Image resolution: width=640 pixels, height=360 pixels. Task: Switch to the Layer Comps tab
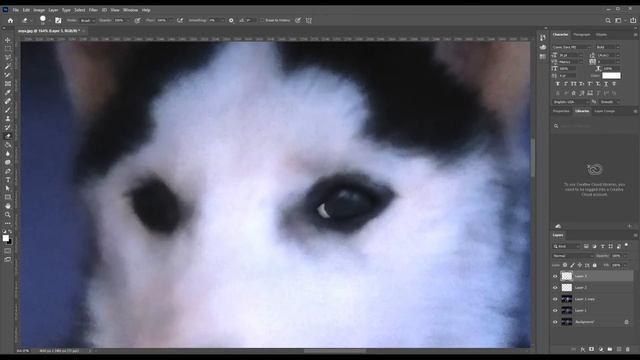[x=604, y=111]
